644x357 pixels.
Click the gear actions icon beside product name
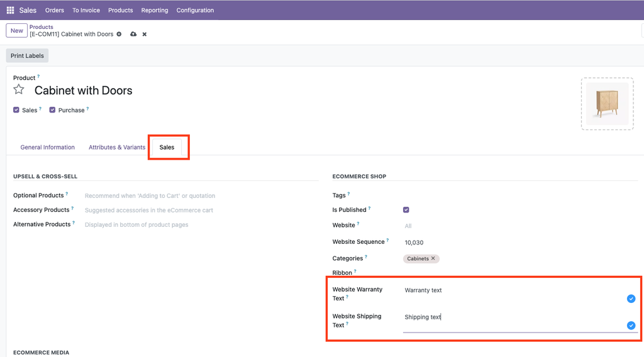119,34
